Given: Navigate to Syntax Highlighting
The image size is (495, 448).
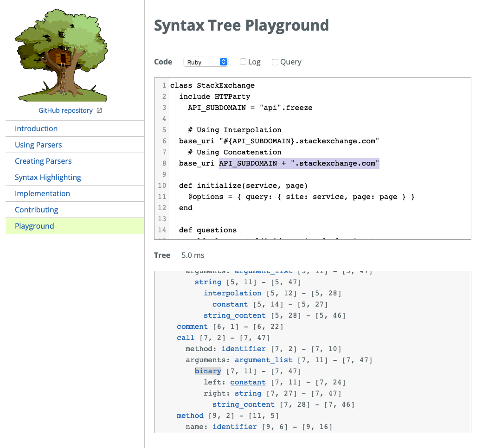Looking at the screenshot, I should tap(48, 177).
